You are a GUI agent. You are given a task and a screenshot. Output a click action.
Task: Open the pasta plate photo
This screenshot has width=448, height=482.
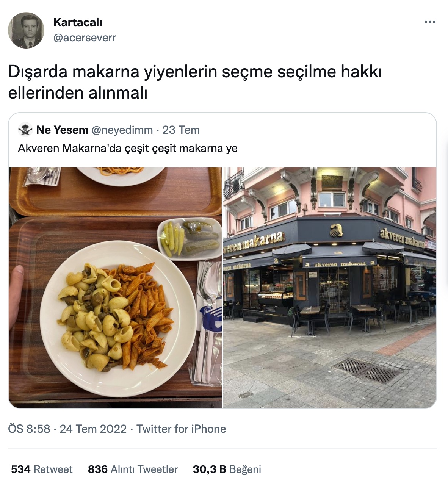click(x=115, y=288)
